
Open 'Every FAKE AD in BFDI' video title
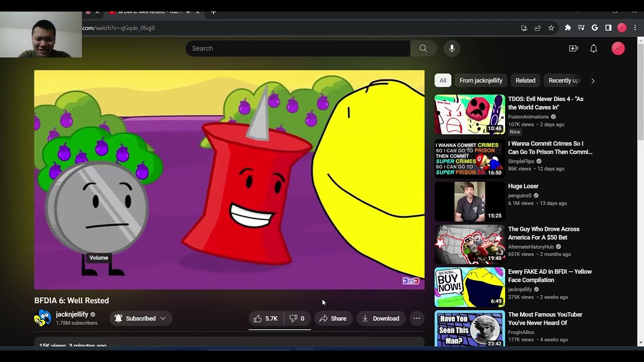[550, 276]
